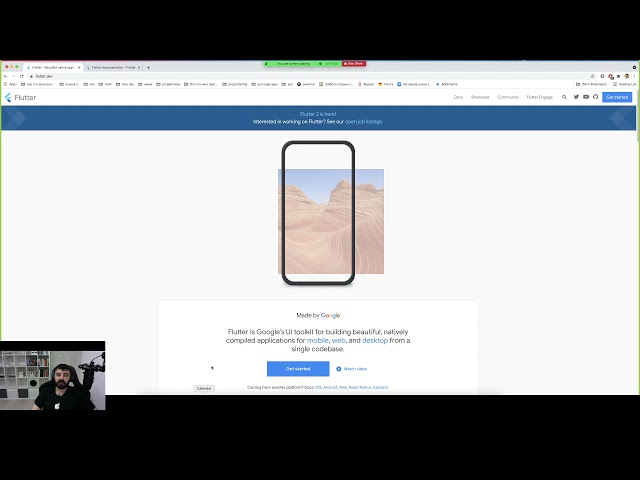Screen dimensions: 640x480
Task: Open Flutter's Twitter icon link
Action: click(x=576, y=97)
